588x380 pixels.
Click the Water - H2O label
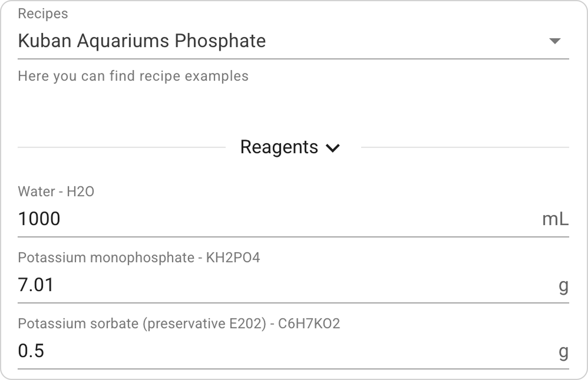click(x=56, y=191)
